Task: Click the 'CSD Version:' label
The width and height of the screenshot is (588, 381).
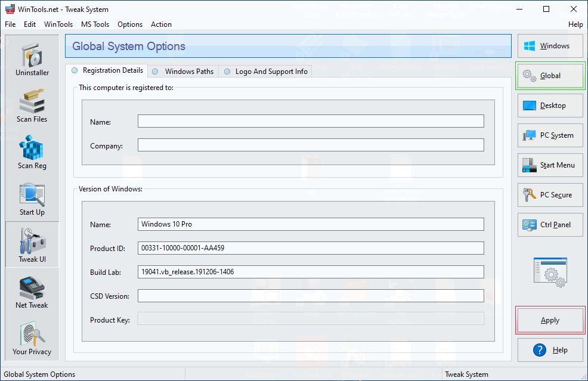Action: click(x=110, y=296)
